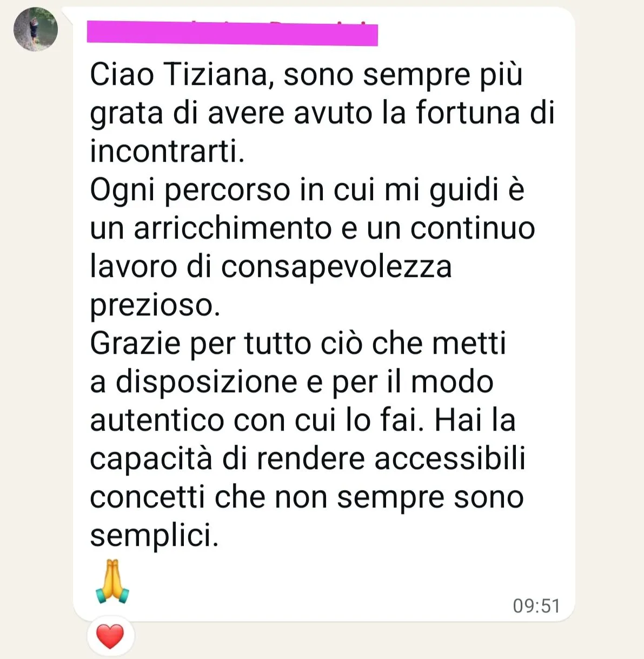Viewport: 644px width, 659px height.
Task: Click the word "autentico"
Action: [157, 420]
